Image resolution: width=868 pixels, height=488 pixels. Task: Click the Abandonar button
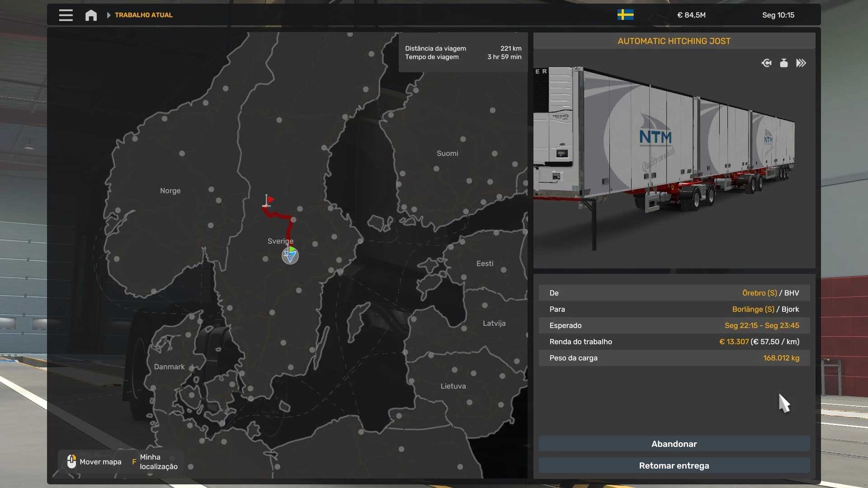[x=674, y=444]
